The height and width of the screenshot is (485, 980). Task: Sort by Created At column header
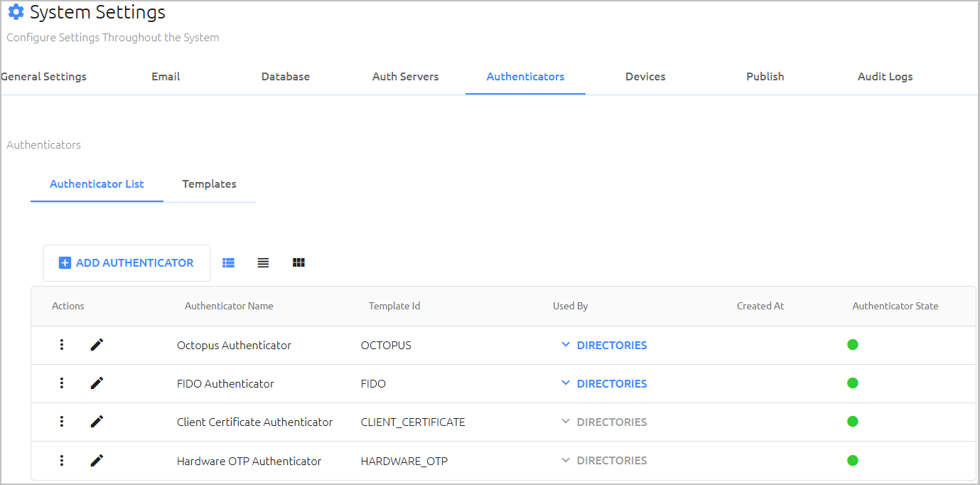point(760,306)
